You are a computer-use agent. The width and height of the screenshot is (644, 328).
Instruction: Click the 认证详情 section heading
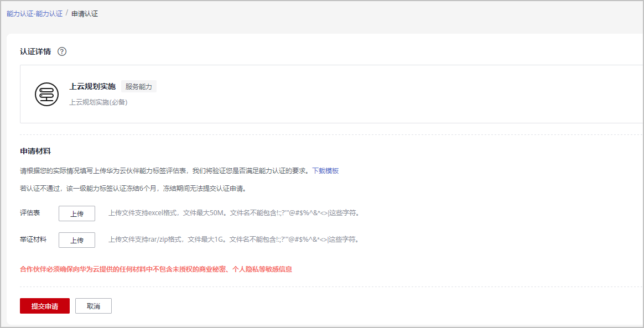tap(35, 52)
